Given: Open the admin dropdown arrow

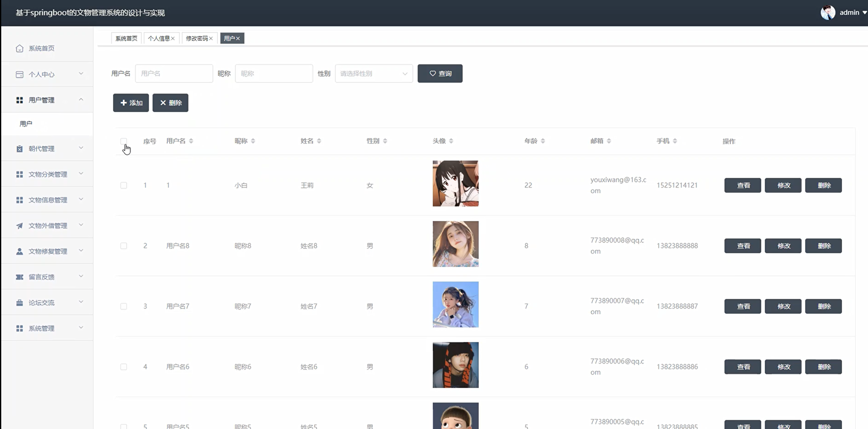Looking at the screenshot, I should (865, 13).
